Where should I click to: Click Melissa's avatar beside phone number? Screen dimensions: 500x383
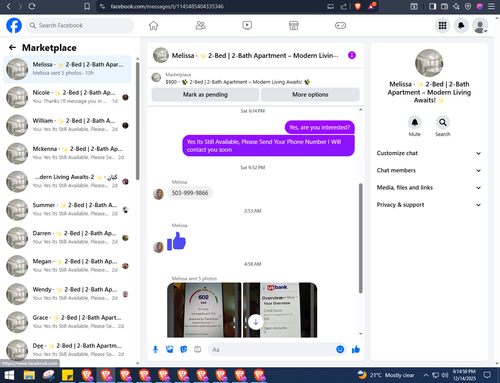[159, 194]
